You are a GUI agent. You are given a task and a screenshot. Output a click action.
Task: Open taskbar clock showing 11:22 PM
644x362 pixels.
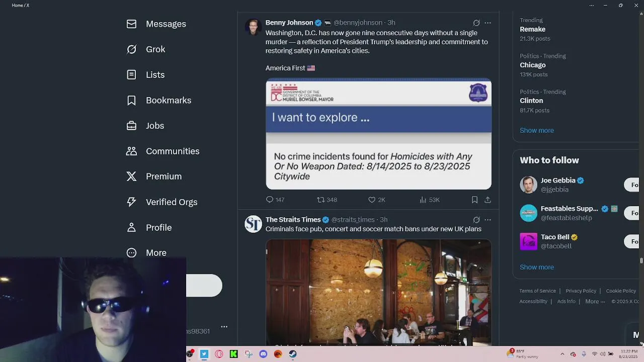tap(629, 353)
